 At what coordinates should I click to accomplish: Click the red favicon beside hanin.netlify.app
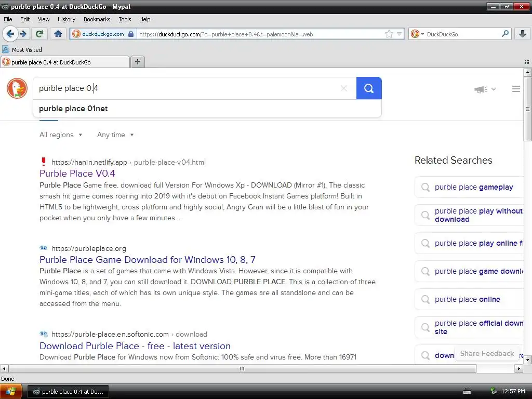tap(44, 162)
